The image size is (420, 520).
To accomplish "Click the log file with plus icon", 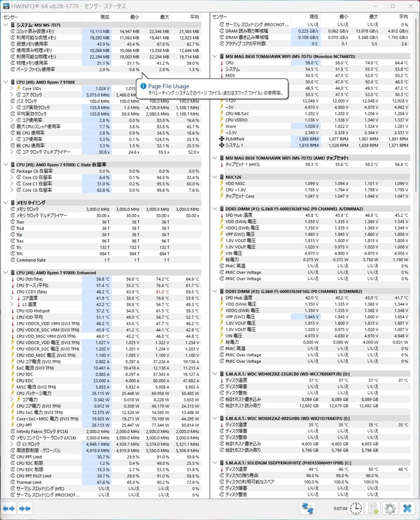I will tap(373, 508).
